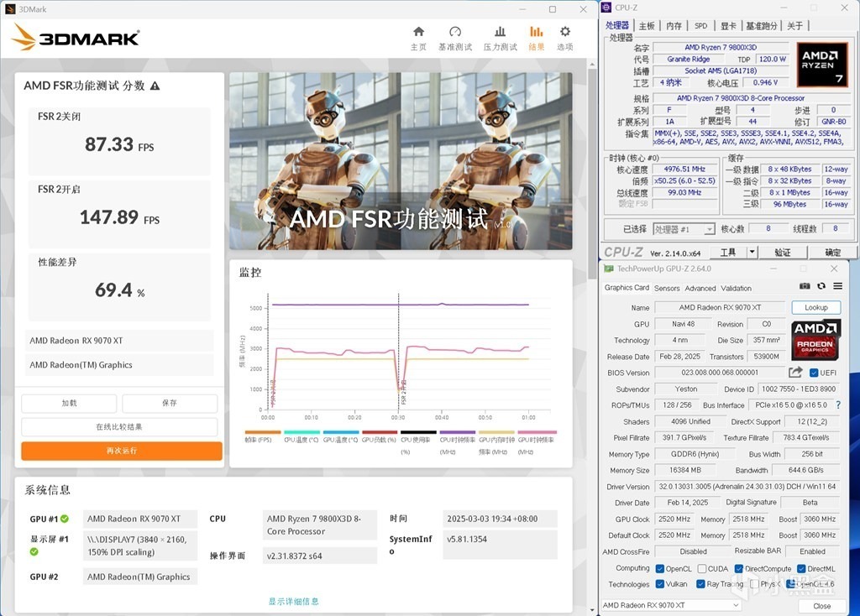Screen dimensions: 860x616
Task: Click the GPU-Z BIOS export share icon
Action: 795,372
